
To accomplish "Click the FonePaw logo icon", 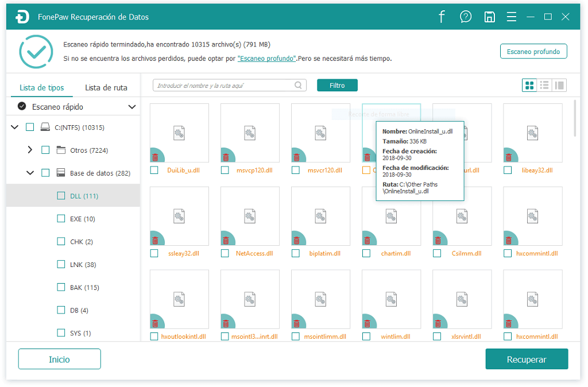I will pos(22,17).
